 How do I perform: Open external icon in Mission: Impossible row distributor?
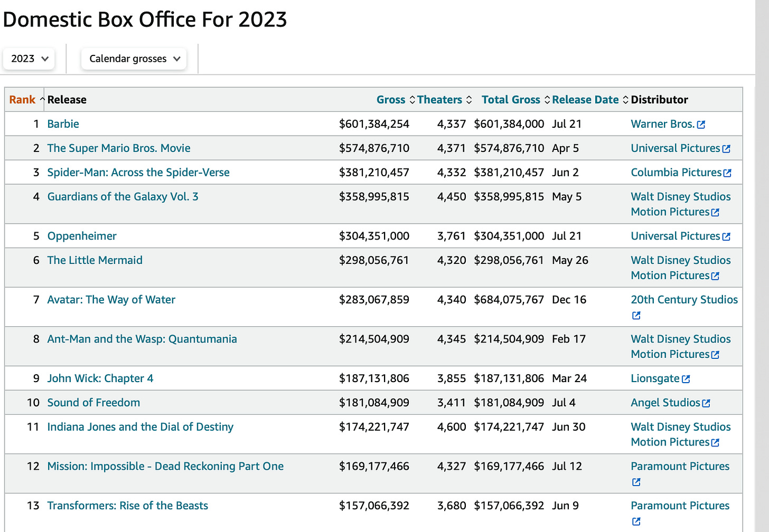click(x=636, y=482)
